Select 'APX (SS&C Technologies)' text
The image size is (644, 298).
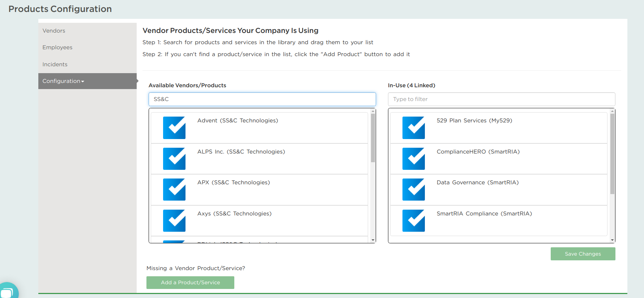pyautogui.click(x=234, y=182)
